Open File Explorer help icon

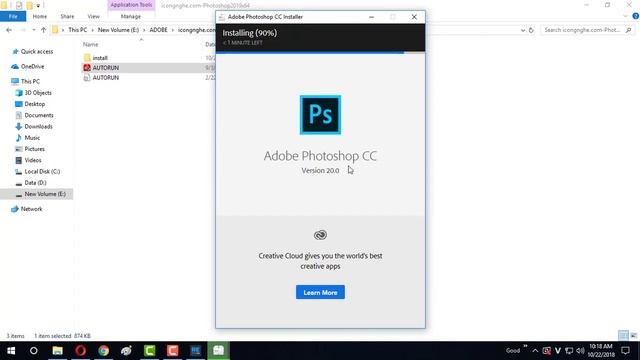[636, 16]
